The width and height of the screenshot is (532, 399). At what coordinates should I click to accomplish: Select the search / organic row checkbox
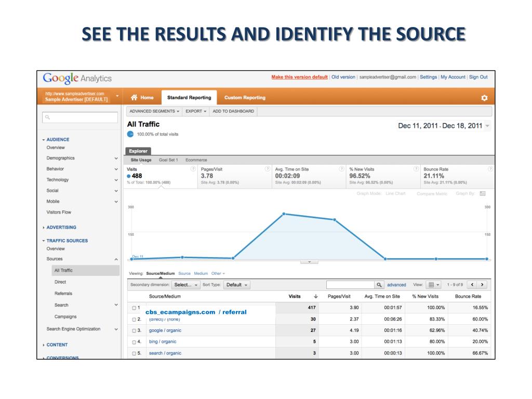coord(134,353)
